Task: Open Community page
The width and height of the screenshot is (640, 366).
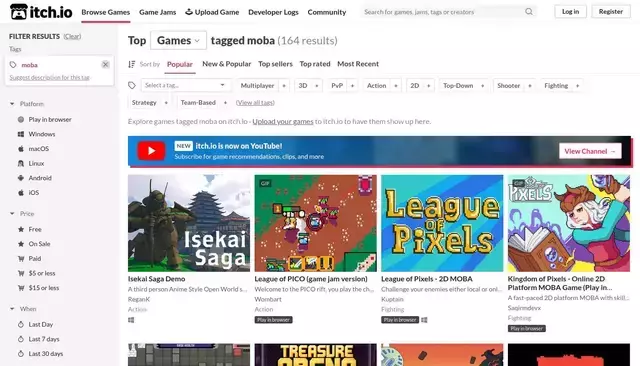Action: pos(327,12)
